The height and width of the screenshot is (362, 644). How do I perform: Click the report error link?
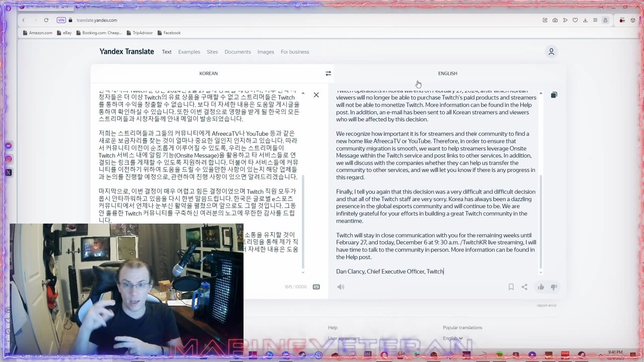[x=546, y=305]
